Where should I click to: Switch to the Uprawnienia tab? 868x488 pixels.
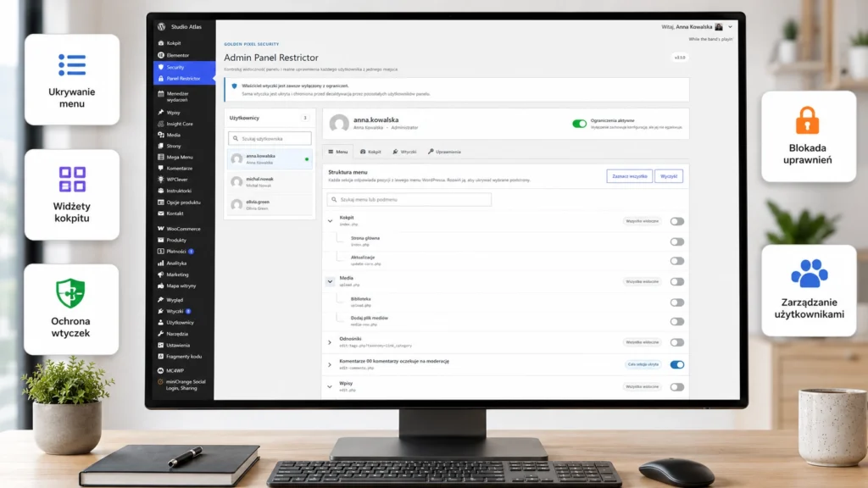444,152
